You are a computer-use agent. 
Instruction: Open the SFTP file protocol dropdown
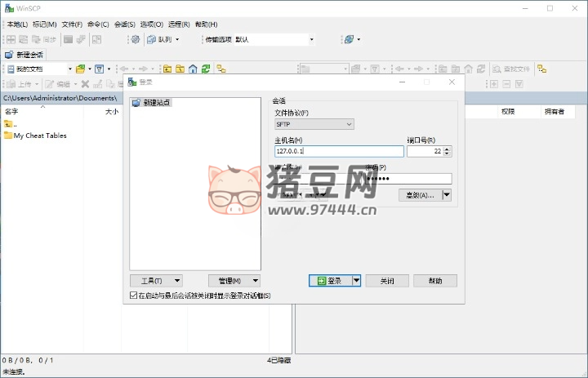pos(314,124)
